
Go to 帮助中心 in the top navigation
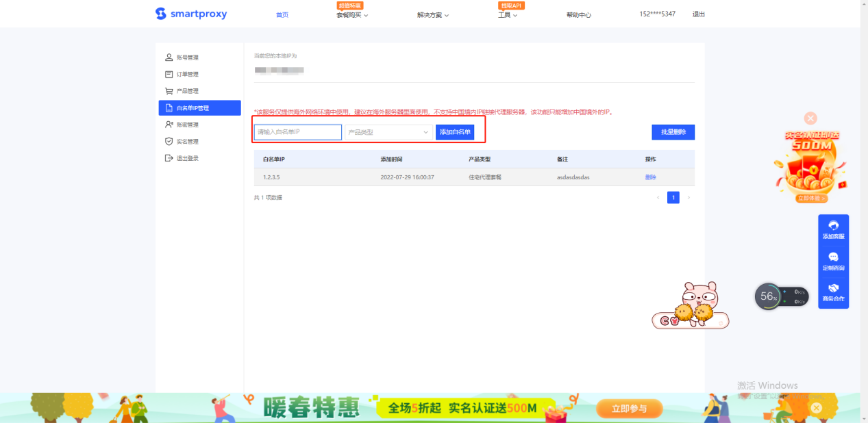[x=579, y=15]
